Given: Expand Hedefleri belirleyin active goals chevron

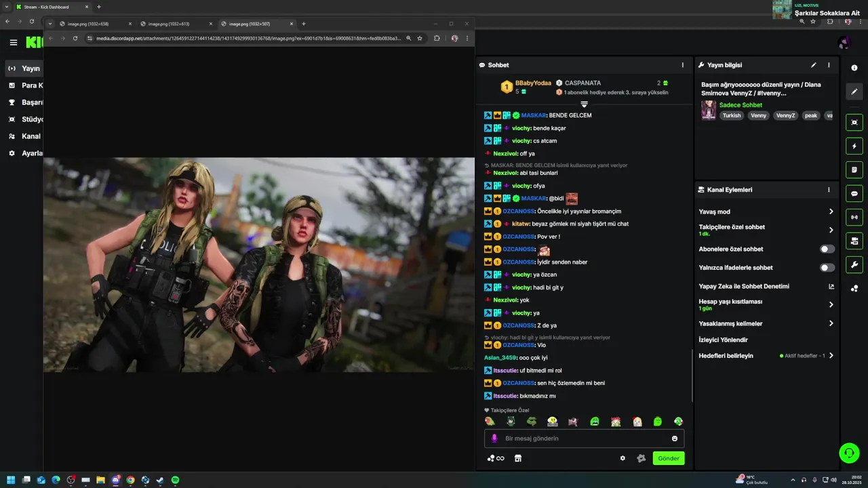Looking at the screenshot, I should tap(831, 356).
